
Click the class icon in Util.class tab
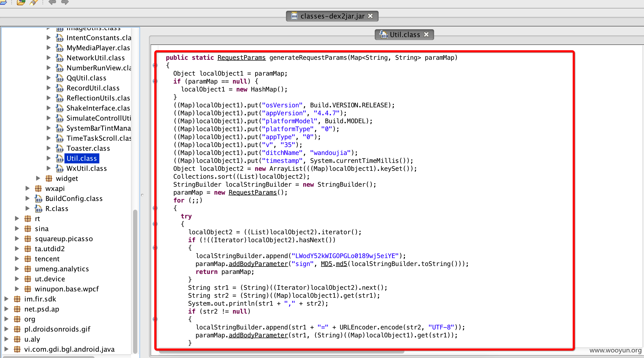pyautogui.click(x=384, y=34)
